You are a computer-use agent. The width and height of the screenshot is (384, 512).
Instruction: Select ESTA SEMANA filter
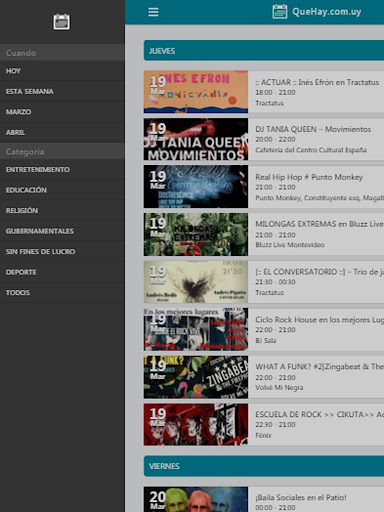pyautogui.click(x=62, y=91)
